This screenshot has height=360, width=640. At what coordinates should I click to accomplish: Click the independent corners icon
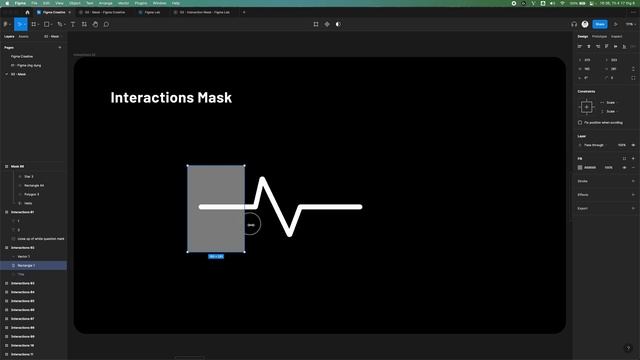pyautogui.click(x=633, y=78)
